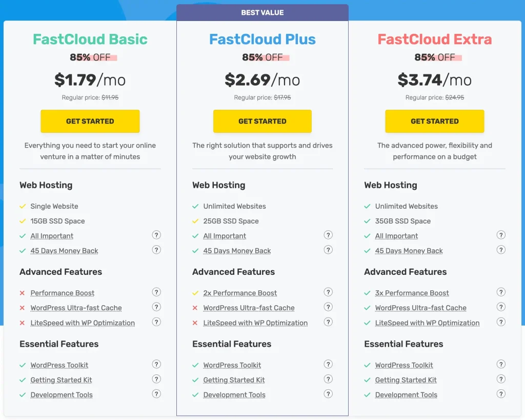
Task: Click help icon for Extra 3x Performance Boost
Action: click(x=501, y=292)
